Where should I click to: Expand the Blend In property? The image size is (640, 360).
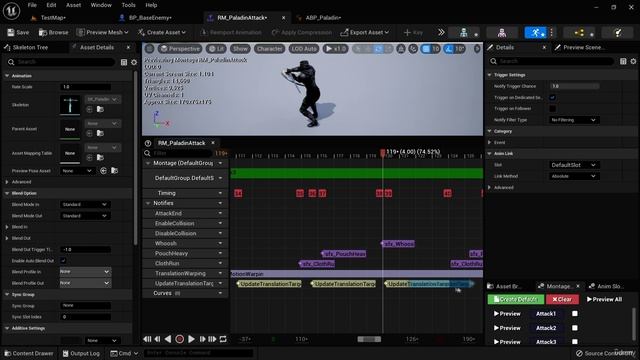pyautogui.click(x=7, y=227)
